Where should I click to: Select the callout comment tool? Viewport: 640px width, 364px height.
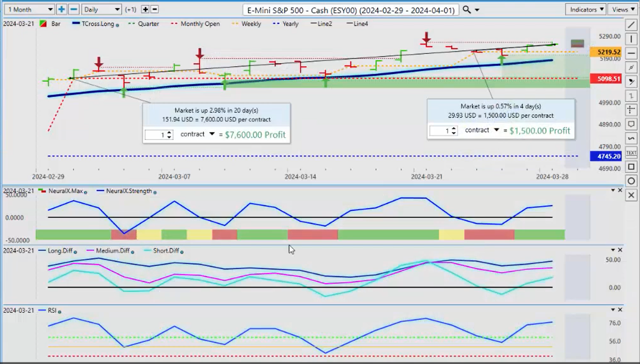pyautogui.click(x=631, y=124)
